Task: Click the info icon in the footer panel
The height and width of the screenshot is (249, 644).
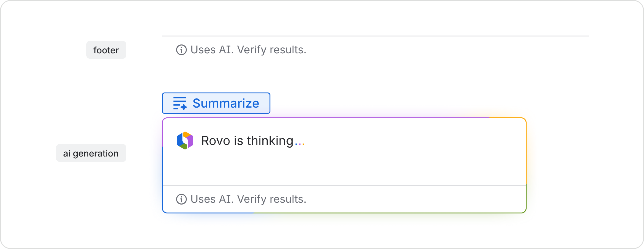Action: point(181,199)
